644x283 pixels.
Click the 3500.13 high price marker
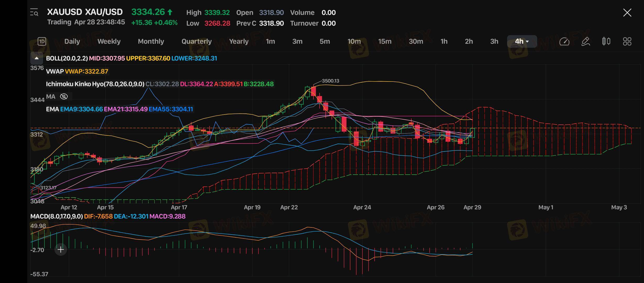click(x=330, y=81)
